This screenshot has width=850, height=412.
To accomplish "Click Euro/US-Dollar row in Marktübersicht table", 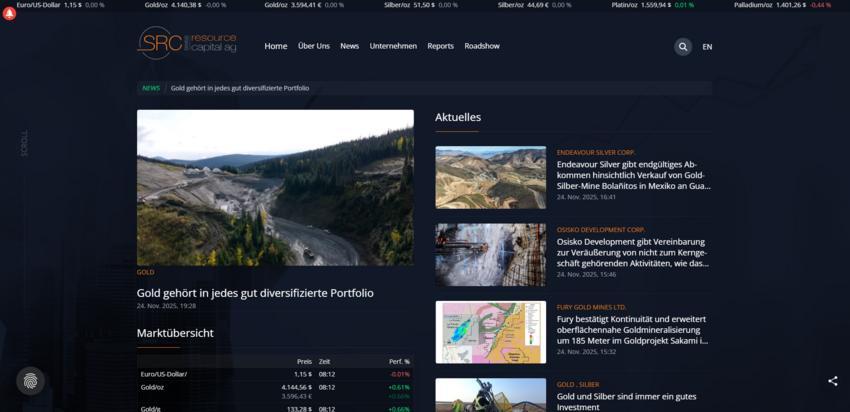I will point(275,374).
